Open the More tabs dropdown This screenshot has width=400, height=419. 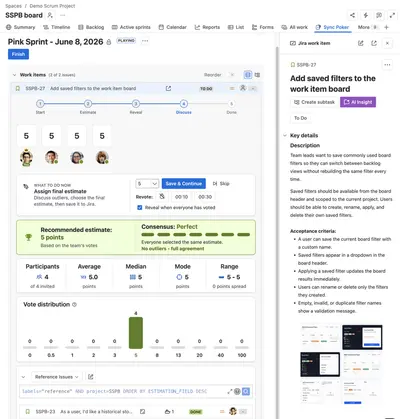[x=367, y=27]
